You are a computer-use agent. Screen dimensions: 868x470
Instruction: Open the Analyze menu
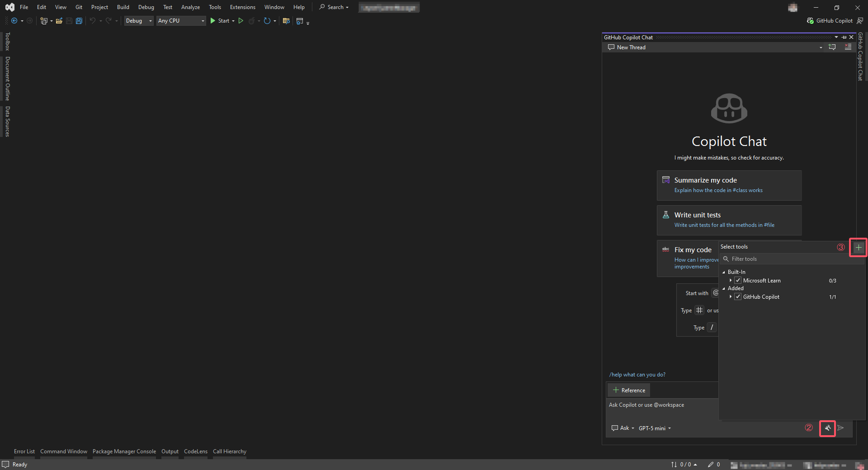190,7
